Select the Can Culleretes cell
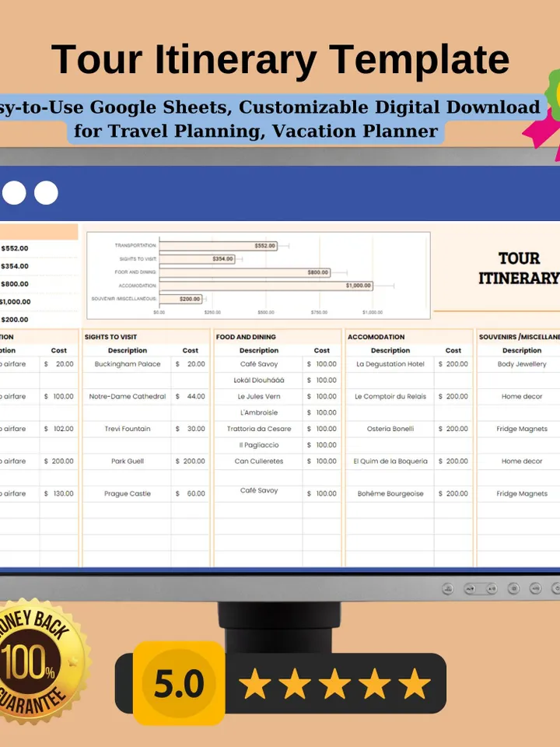Screen dimensions: 560x747 coord(258,461)
